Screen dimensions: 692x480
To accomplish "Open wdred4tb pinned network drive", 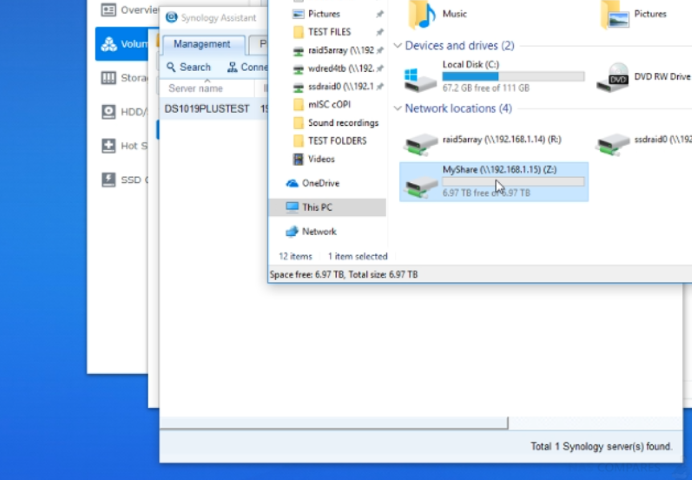I will point(341,68).
